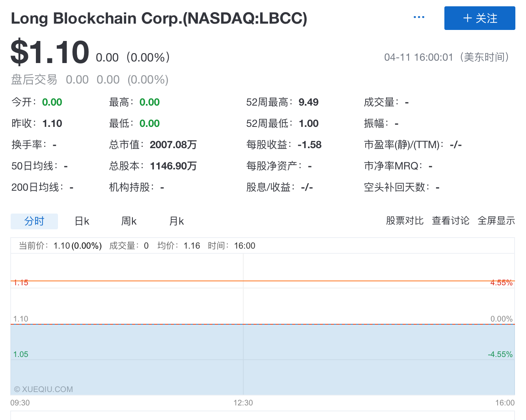526x420 pixels.
Task: Click the 总市值 market cap value 2007.08万
Action: (x=173, y=145)
